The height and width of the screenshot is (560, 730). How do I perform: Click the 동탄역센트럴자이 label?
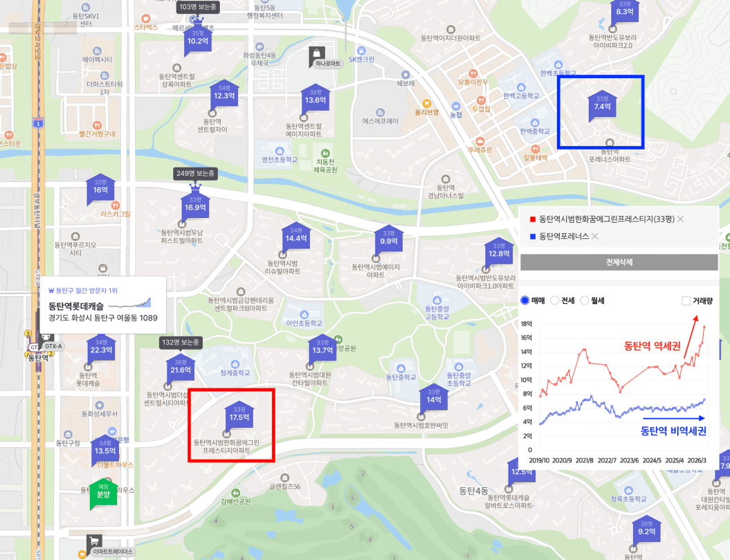tap(212, 125)
